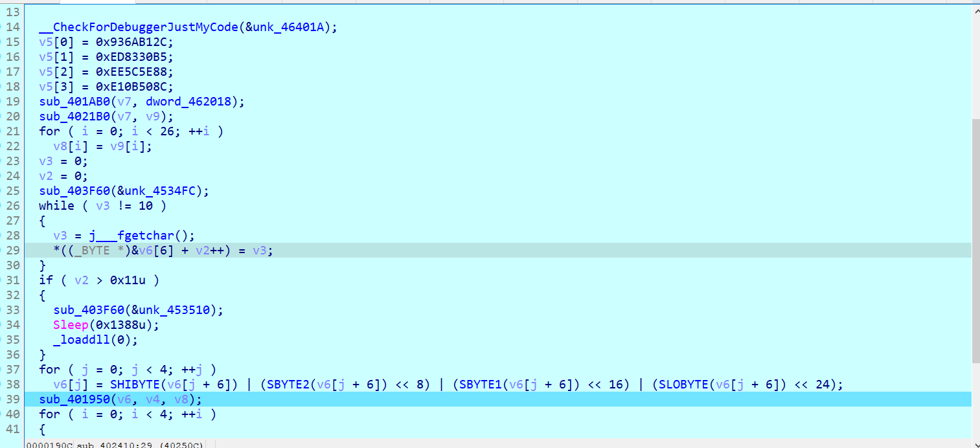Image resolution: width=980 pixels, height=448 pixels.
Task: Click line number 39 in gutter
Action: (x=14, y=399)
